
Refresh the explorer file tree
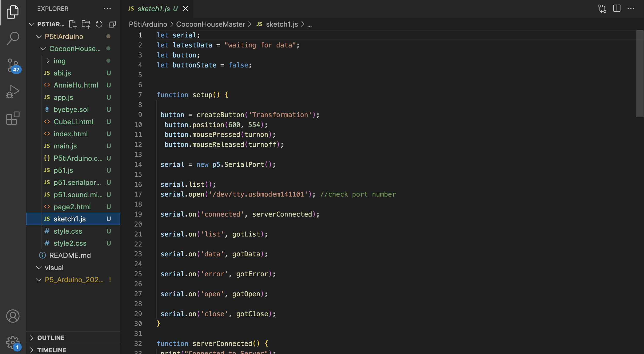pos(99,24)
